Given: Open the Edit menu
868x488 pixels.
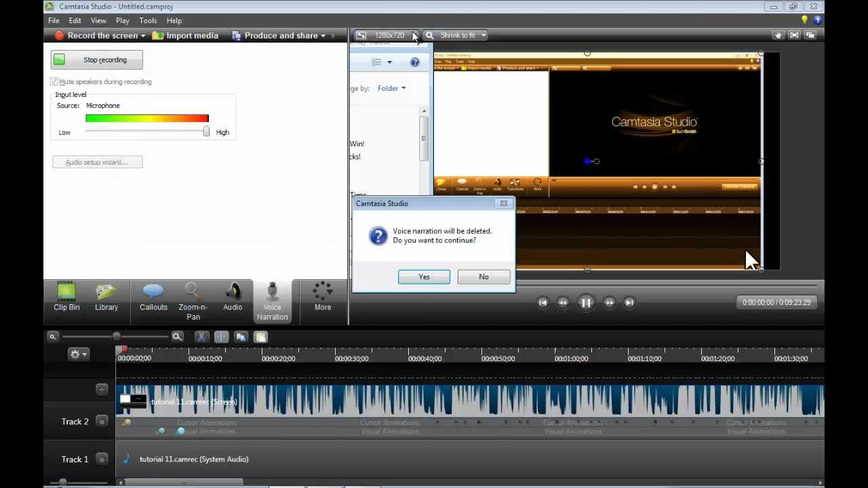Looking at the screenshot, I should click(x=75, y=20).
